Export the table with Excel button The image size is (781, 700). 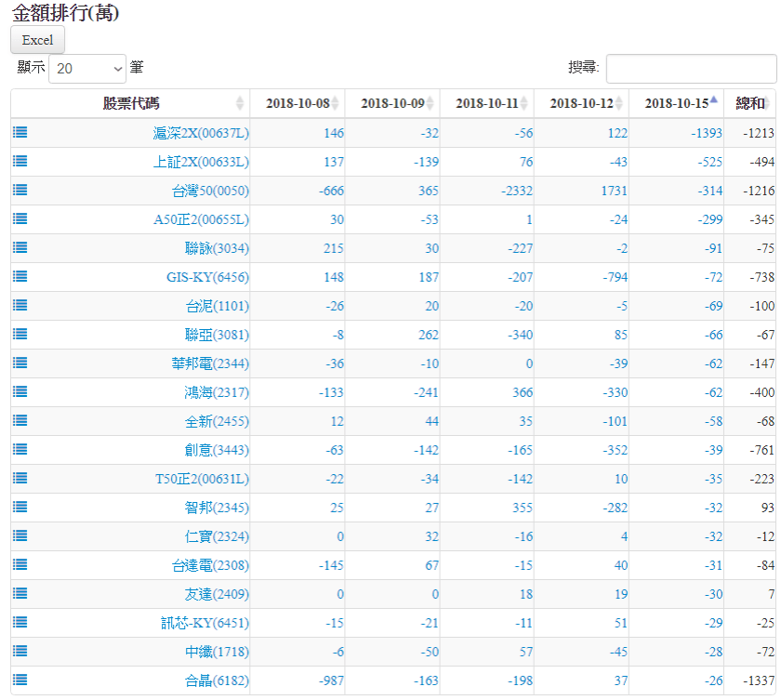click(38, 40)
